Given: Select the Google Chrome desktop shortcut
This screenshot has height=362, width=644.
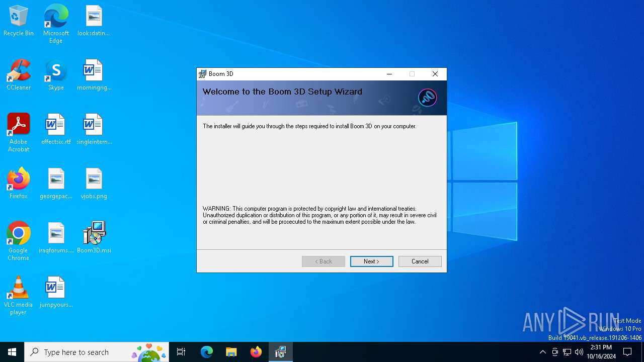Looking at the screenshot, I should [19, 241].
